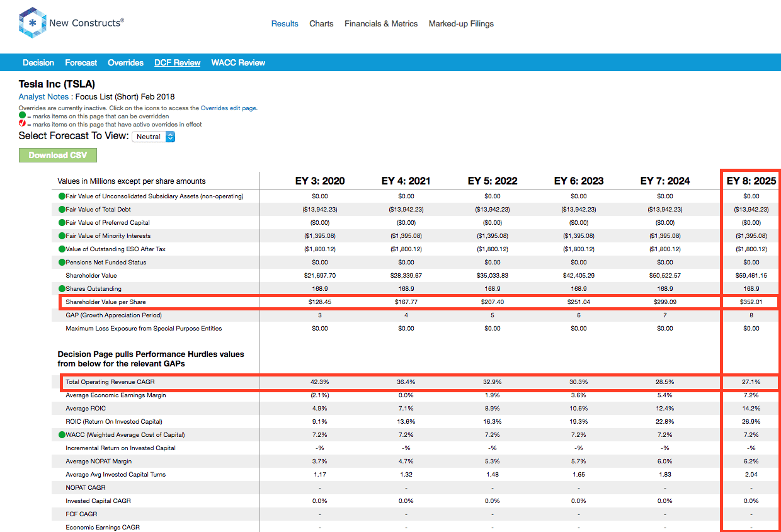Click Total Operating Revenue CAGR value 32.9%
The width and height of the screenshot is (781, 532).
tap(493, 382)
